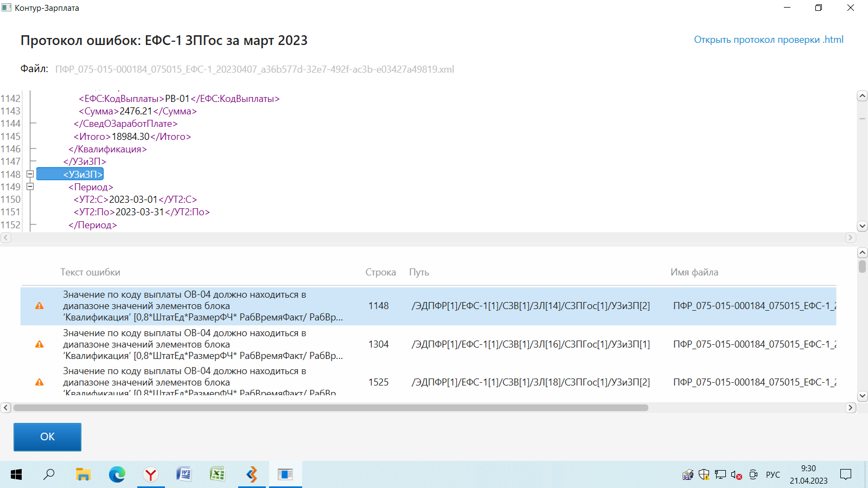The height and width of the screenshot is (488, 868).
Task: Click the XML pane scroll down arrow
Action: 862,226
